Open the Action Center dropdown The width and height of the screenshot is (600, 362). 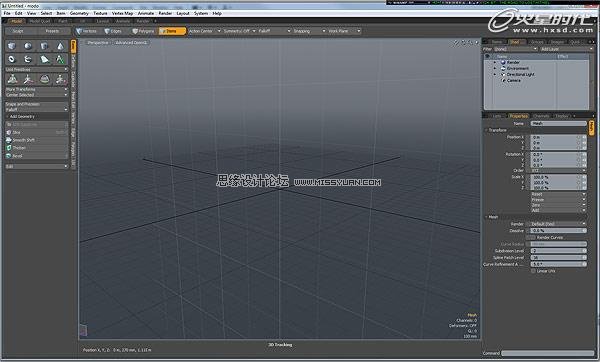(x=205, y=31)
